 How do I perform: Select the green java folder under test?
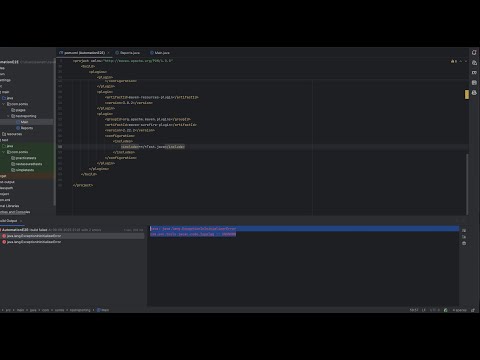tap(8, 146)
